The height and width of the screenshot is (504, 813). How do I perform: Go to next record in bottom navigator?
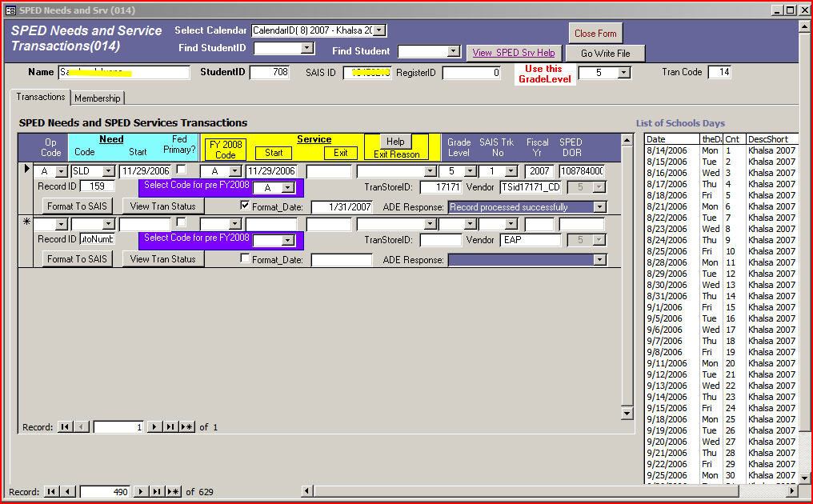point(141,491)
